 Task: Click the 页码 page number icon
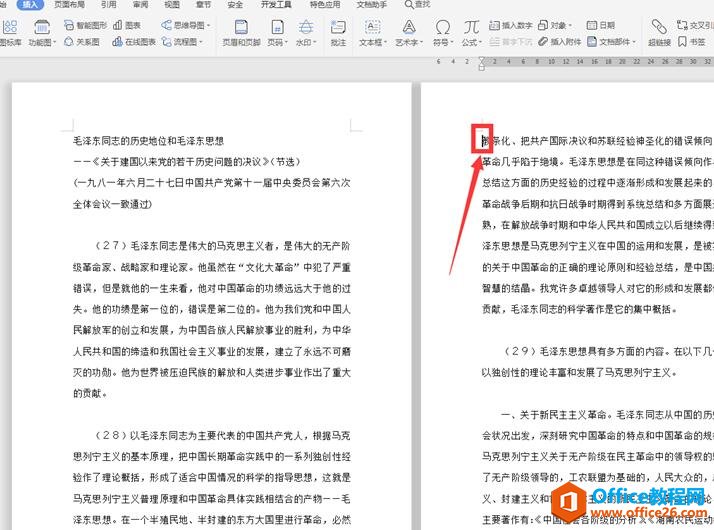tap(277, 27)
